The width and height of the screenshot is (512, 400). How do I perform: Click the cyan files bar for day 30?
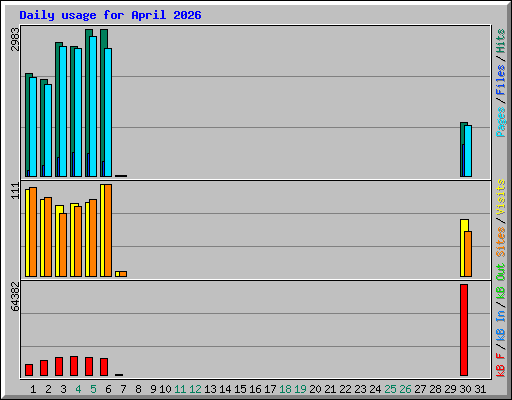(468, 151)
